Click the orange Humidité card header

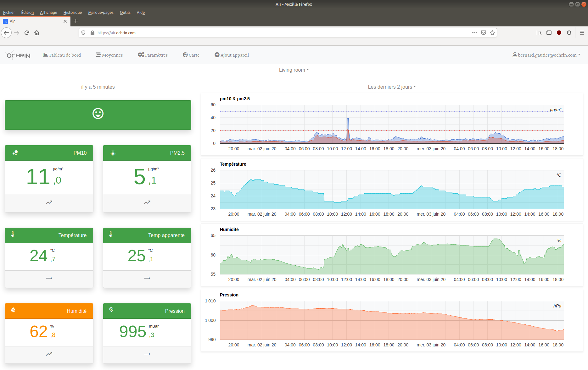click(x=49, y=311)
